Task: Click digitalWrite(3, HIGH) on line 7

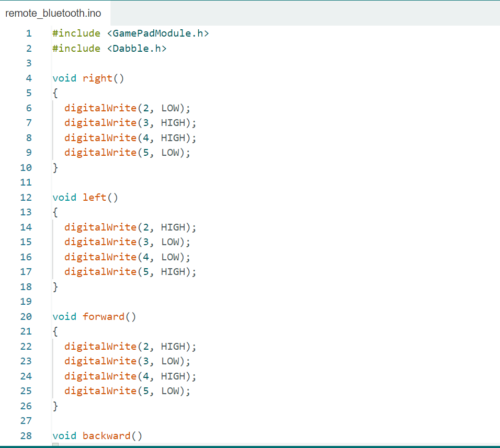Action: click(130, 123)
